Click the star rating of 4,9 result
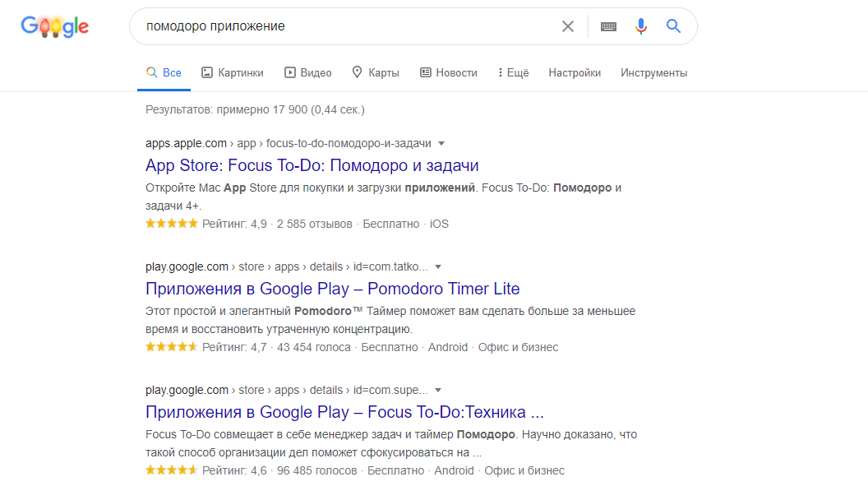Image resolution: width=868 pixels, height=500 pixels. click(171, 224)
